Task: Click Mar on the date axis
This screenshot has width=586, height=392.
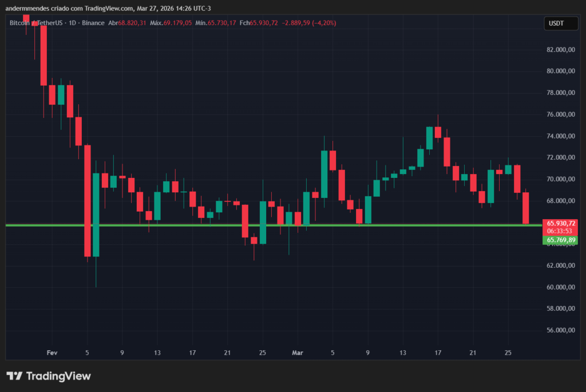Action: (297, 353)
